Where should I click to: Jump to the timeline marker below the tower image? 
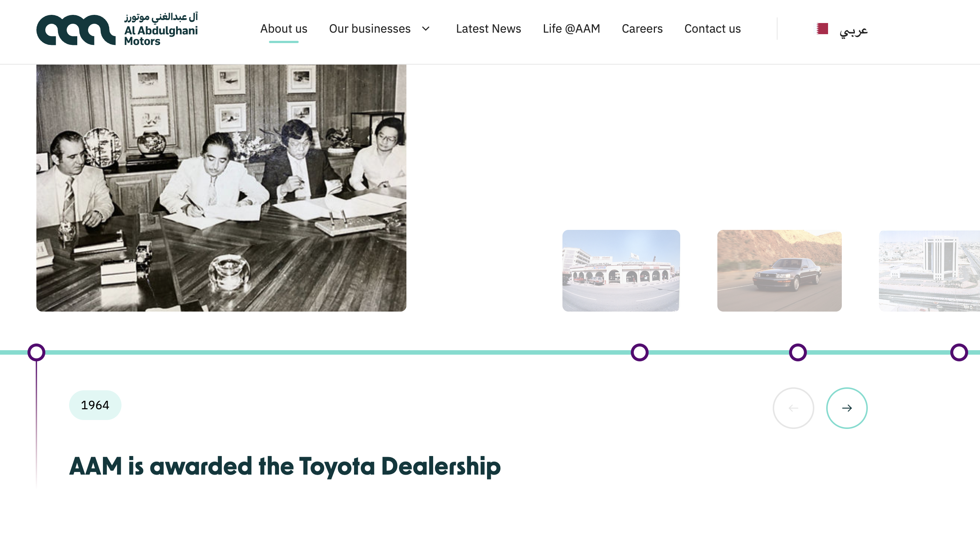[x=959, y=352]
